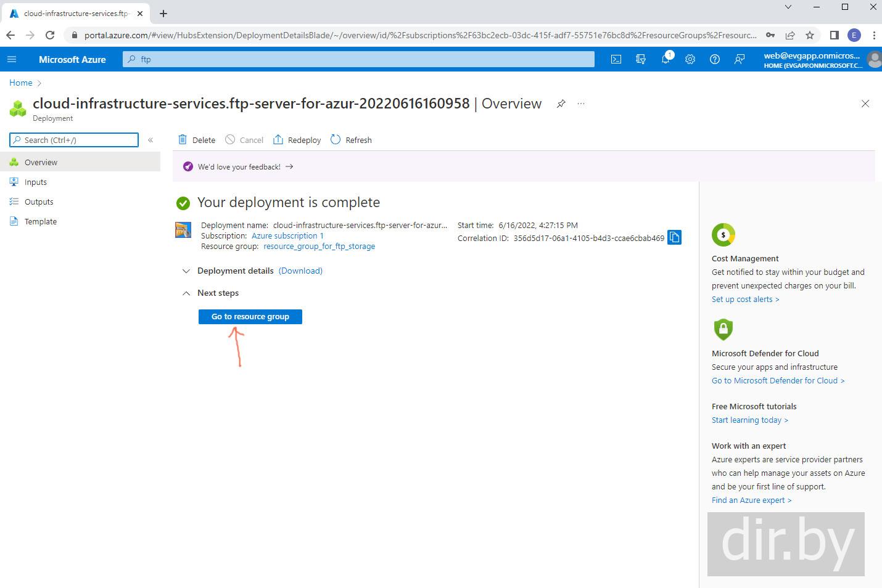
Task: Pin the deployment to the dashboard
Action: point(561,104)
